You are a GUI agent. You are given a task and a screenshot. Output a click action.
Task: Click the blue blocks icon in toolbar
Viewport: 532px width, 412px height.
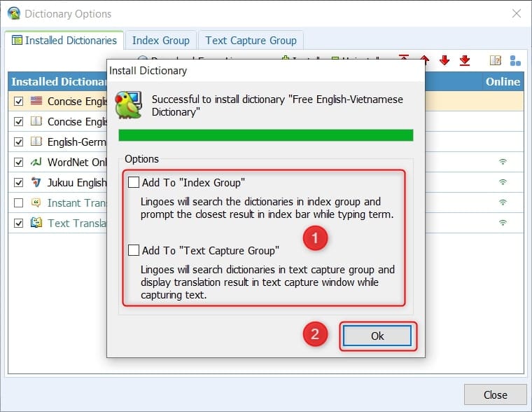tap(515, 60)
